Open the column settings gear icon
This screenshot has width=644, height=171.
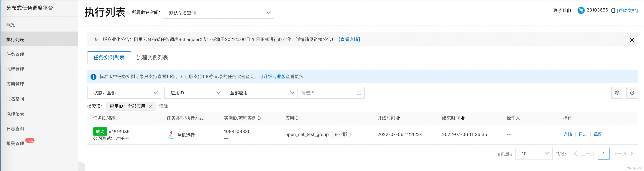(617, 93)
